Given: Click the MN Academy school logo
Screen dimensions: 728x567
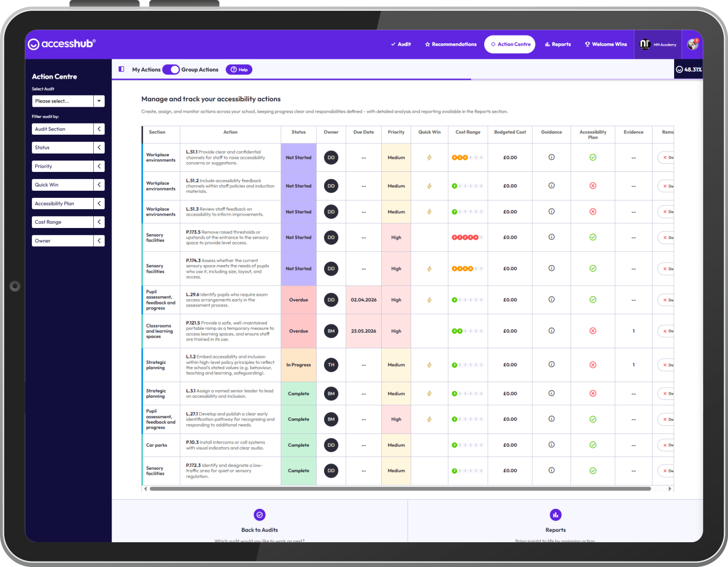Looking at the screenshot, I should pos(645,44).
